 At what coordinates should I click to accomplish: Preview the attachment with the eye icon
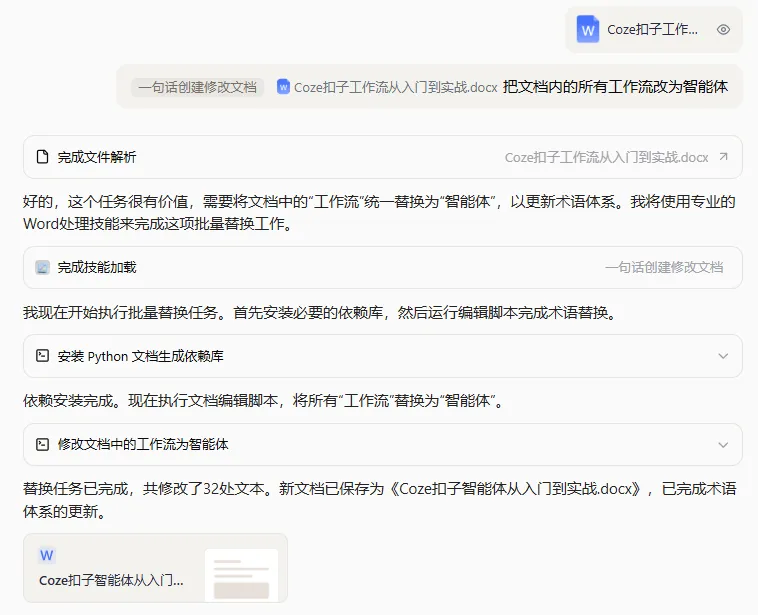coord(723,29)
